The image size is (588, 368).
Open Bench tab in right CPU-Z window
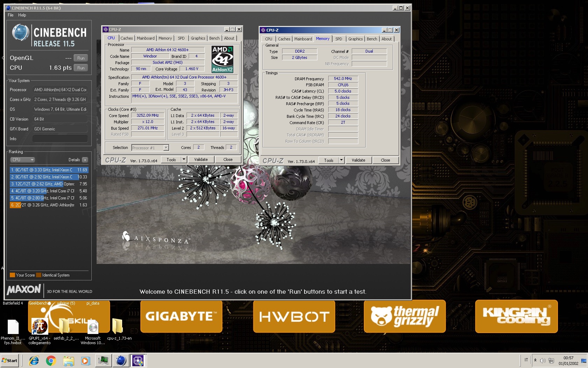click(372, 39)
